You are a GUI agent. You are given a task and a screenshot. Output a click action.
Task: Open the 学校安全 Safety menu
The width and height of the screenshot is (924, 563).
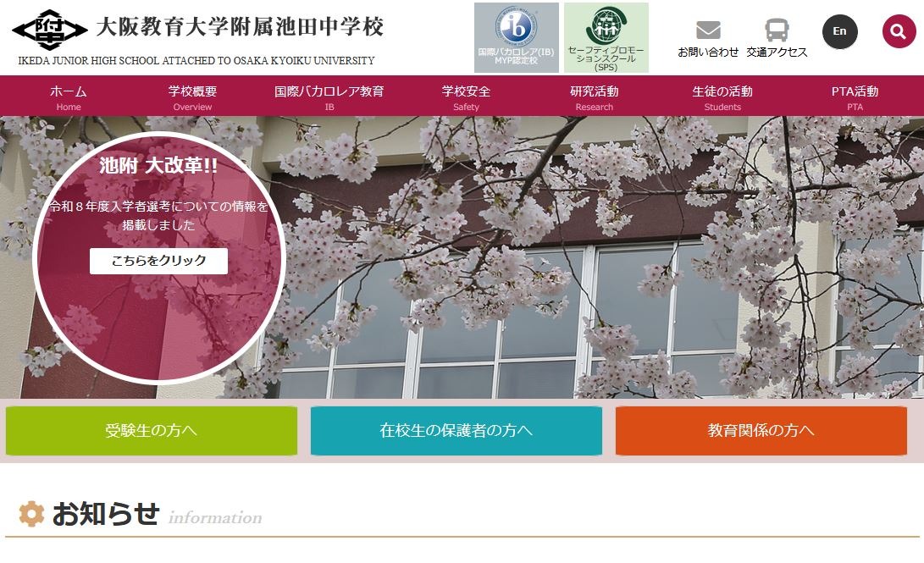[x=466, y=97]
